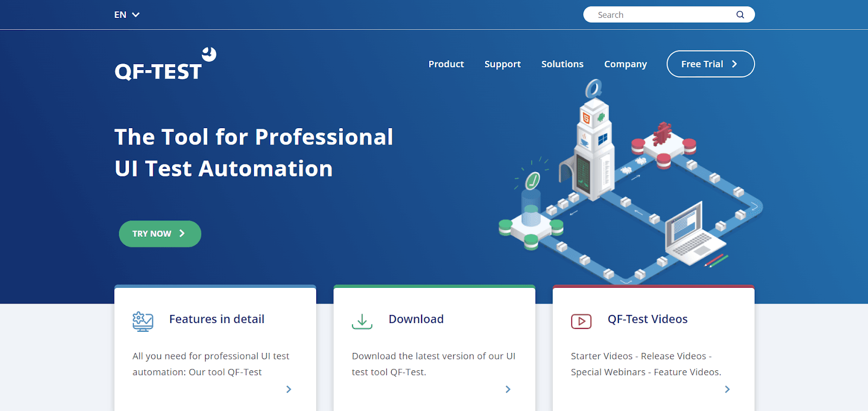Click the arrow on Features in detail card

(289, 389)
